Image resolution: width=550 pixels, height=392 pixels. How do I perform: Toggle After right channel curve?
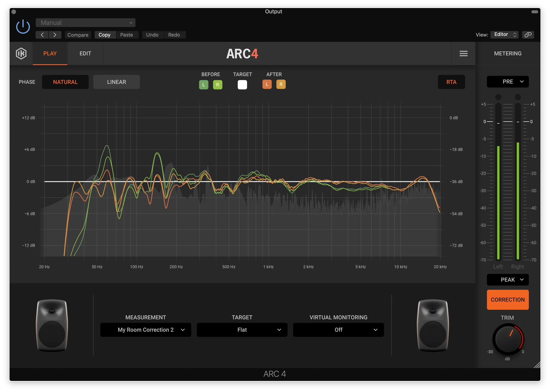point(281,84)
